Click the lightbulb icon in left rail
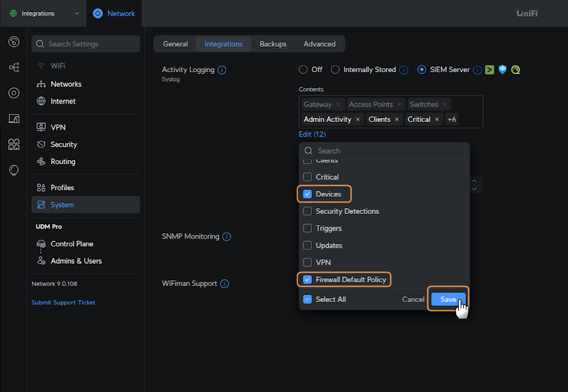Screen dimensions: 568x392 [x=13, y=170]
